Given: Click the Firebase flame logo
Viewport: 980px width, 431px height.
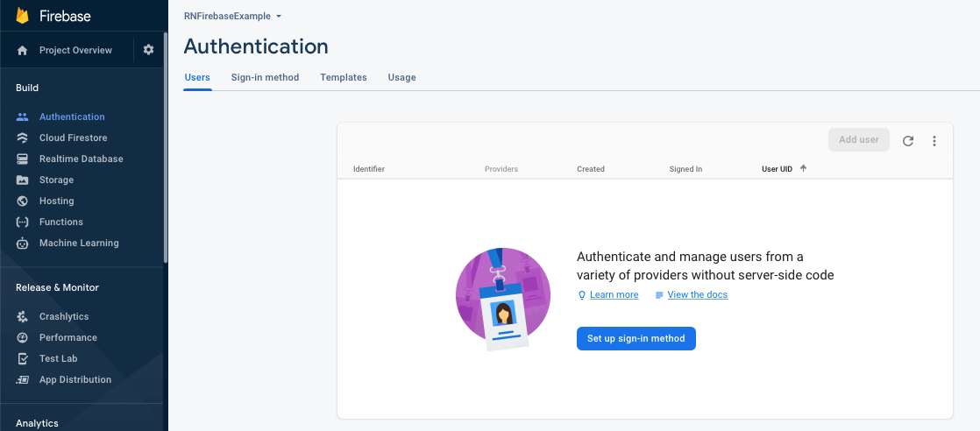Looking at the screenshot, I should tap(23, 16).
